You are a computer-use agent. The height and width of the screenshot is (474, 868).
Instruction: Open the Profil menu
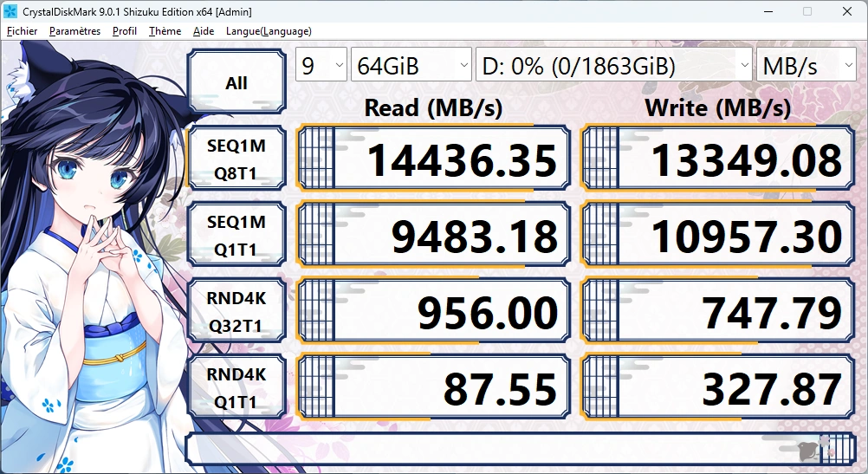125,31
